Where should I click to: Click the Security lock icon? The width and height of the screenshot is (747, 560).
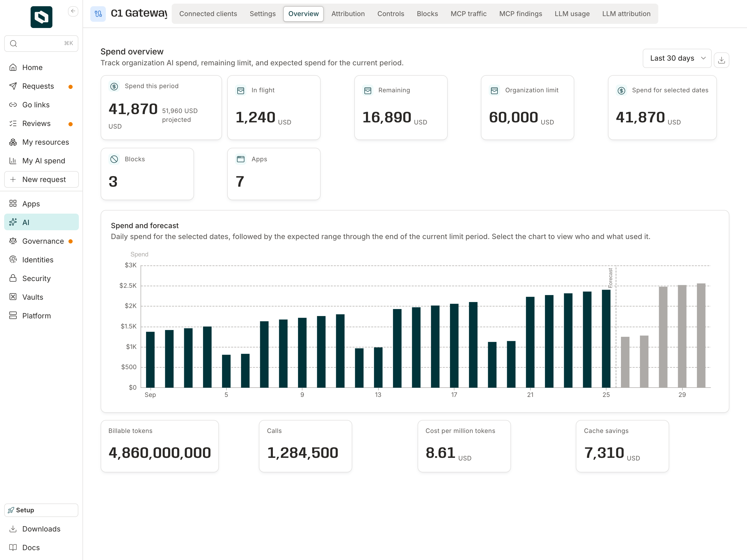coord(13,278)
